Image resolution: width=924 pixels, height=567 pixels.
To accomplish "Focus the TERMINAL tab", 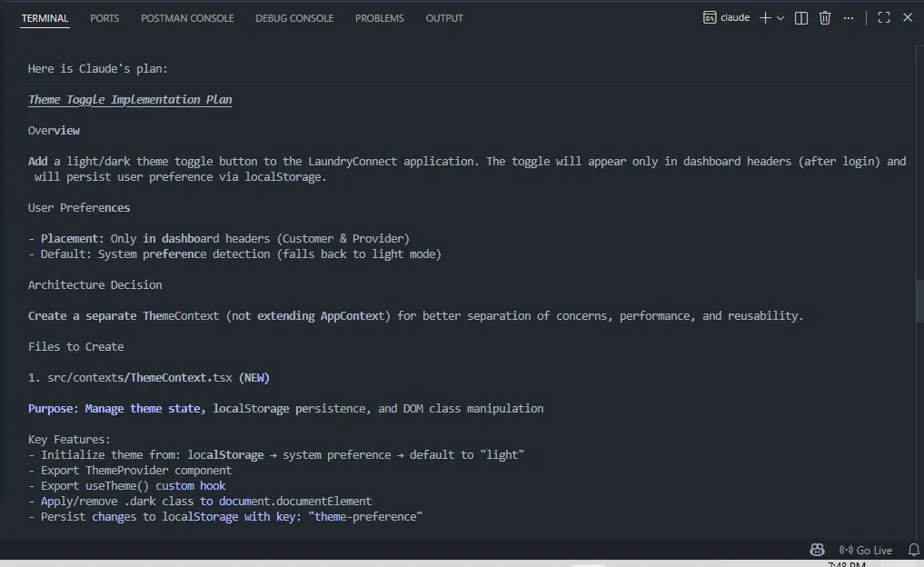I will coord(45,17).
